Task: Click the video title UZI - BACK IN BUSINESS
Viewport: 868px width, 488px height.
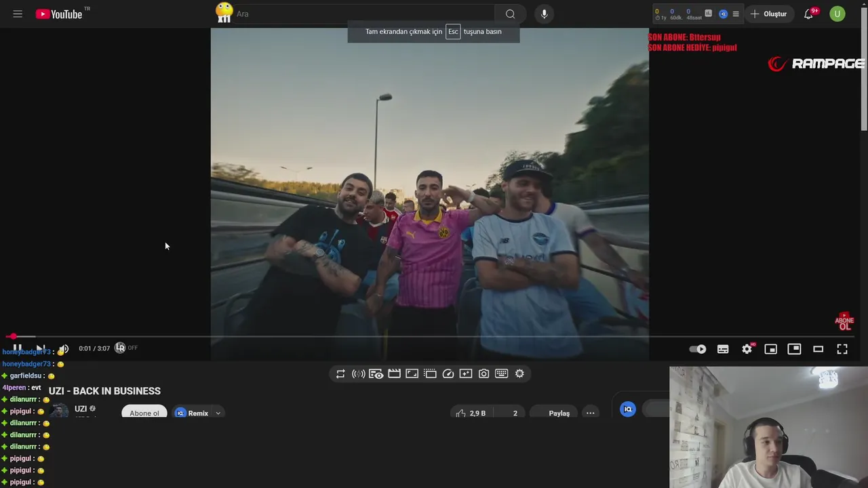Action: coord(104,391)
